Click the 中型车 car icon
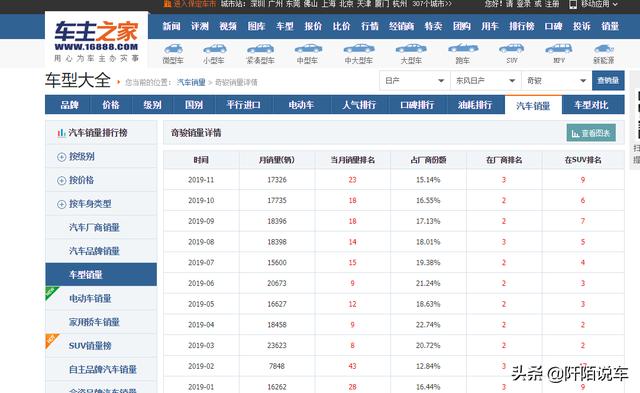Viewport: 640px width, 393px height. 308,49
